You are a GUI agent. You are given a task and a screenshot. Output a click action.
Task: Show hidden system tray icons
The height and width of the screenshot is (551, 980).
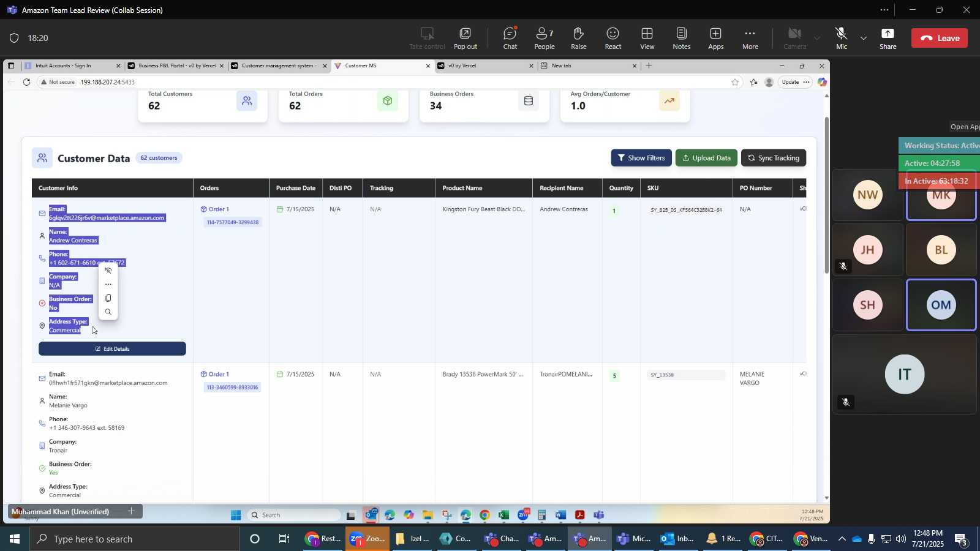point(842,539)
